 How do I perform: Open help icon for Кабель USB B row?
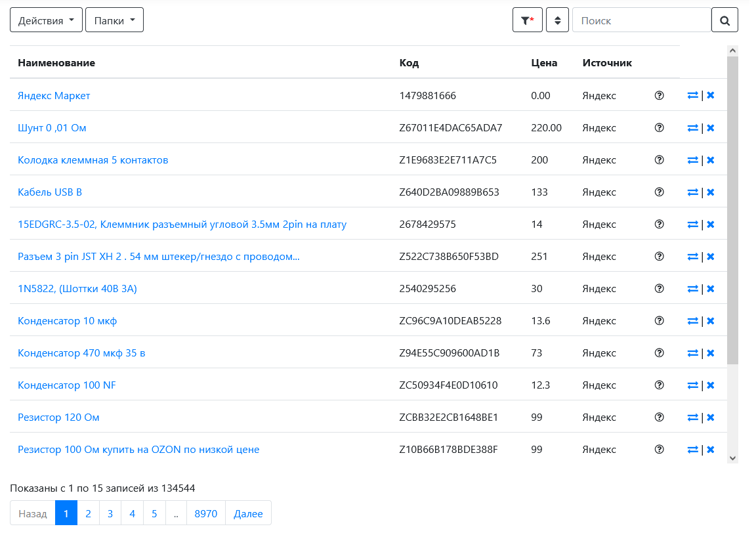point(659,192)
